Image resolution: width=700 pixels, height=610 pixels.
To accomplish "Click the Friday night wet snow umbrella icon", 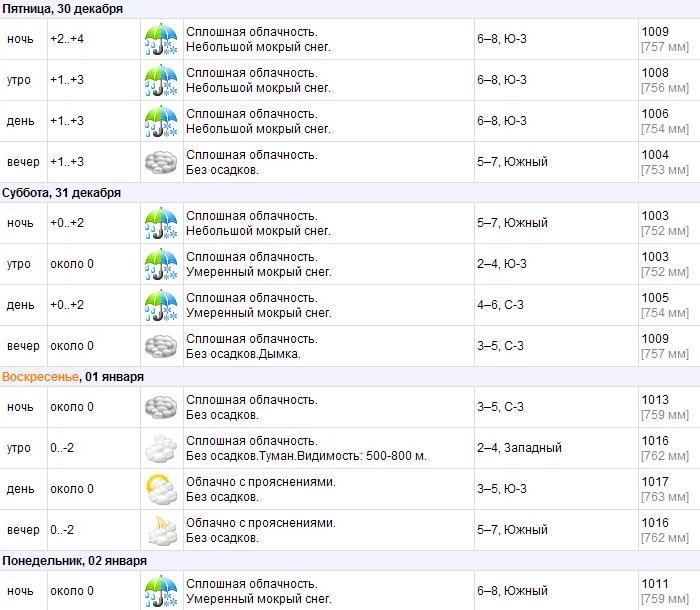I will point(161,39).
